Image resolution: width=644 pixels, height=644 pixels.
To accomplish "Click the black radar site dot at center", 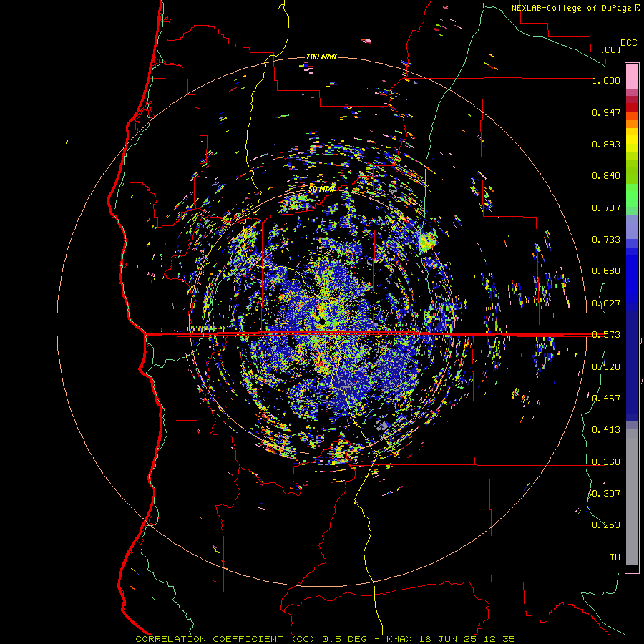I will coord(323,321).
